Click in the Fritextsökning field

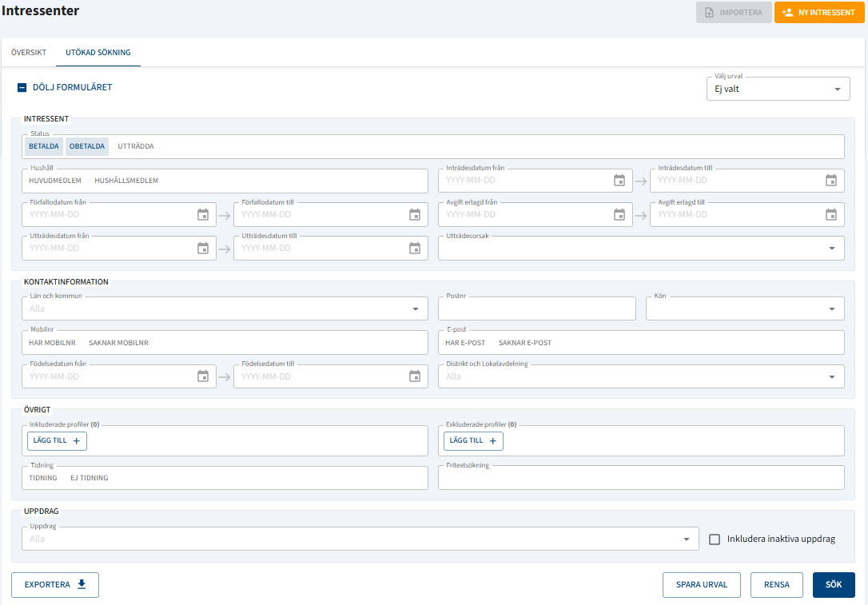[x=641, y=478]
